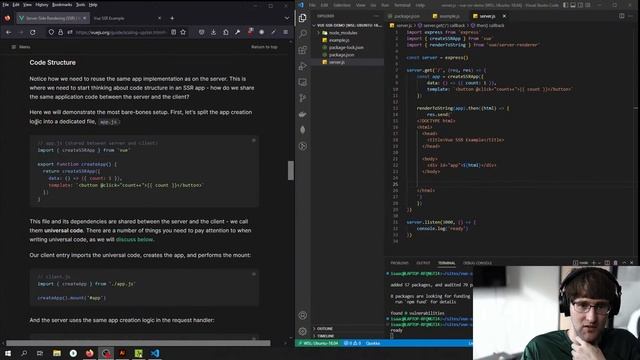Open the docs sidebar Menu button

tap(20, 47)
